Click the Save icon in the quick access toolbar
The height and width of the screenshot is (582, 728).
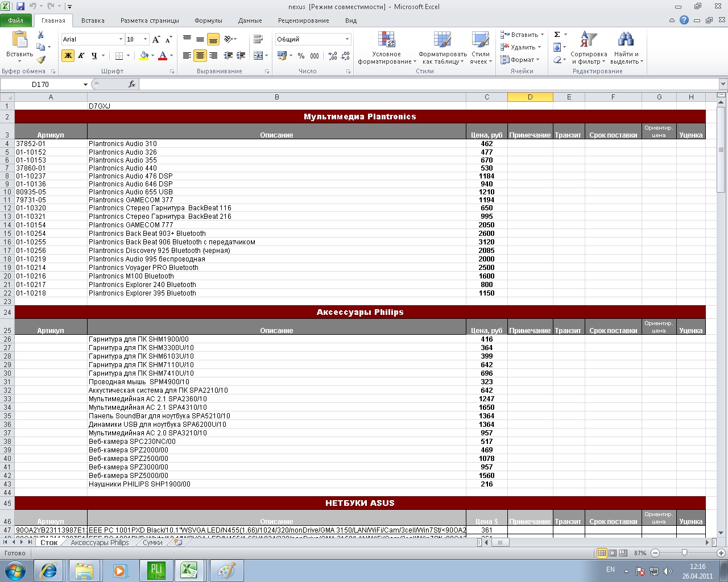pos(20,7)
